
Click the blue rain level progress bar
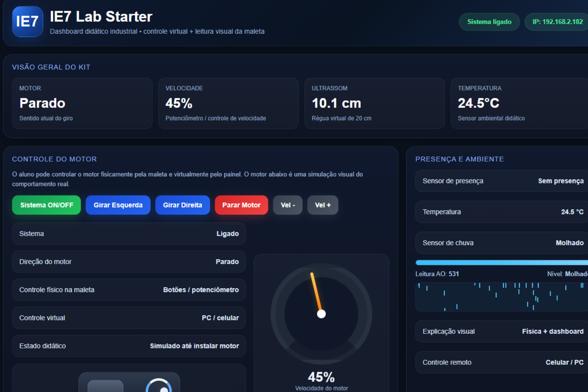click(x=501, y=263)
